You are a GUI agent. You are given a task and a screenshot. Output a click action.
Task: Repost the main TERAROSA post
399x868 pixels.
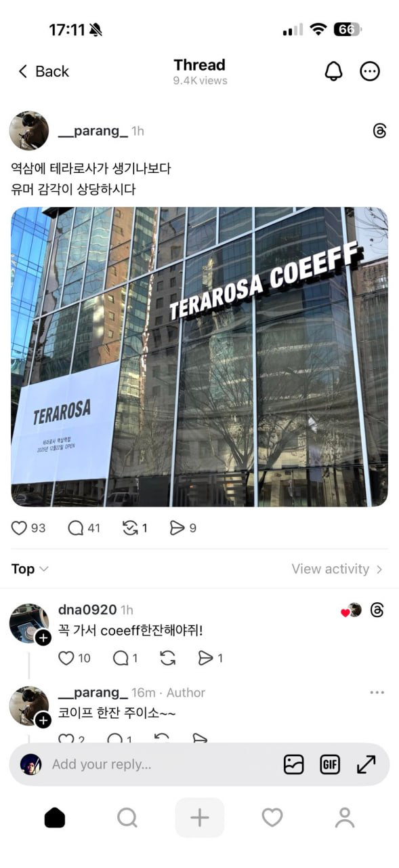[x=135, y=528]
